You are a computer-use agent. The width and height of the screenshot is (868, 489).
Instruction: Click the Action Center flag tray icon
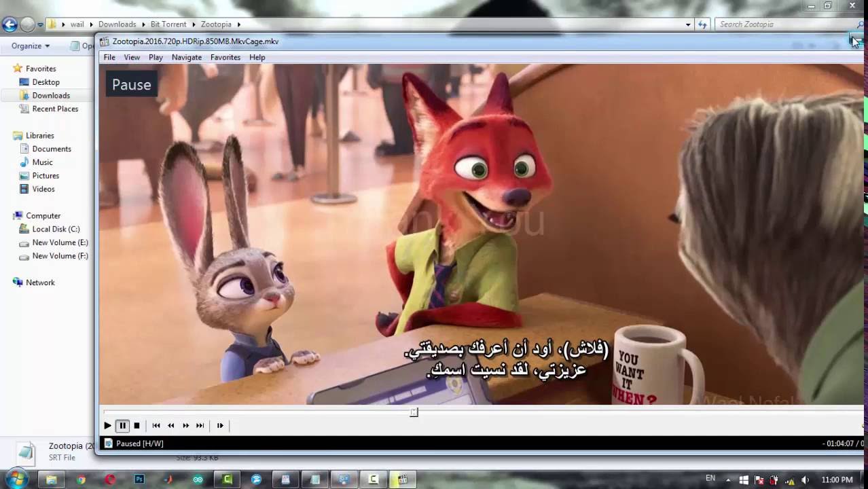[759, 480]
